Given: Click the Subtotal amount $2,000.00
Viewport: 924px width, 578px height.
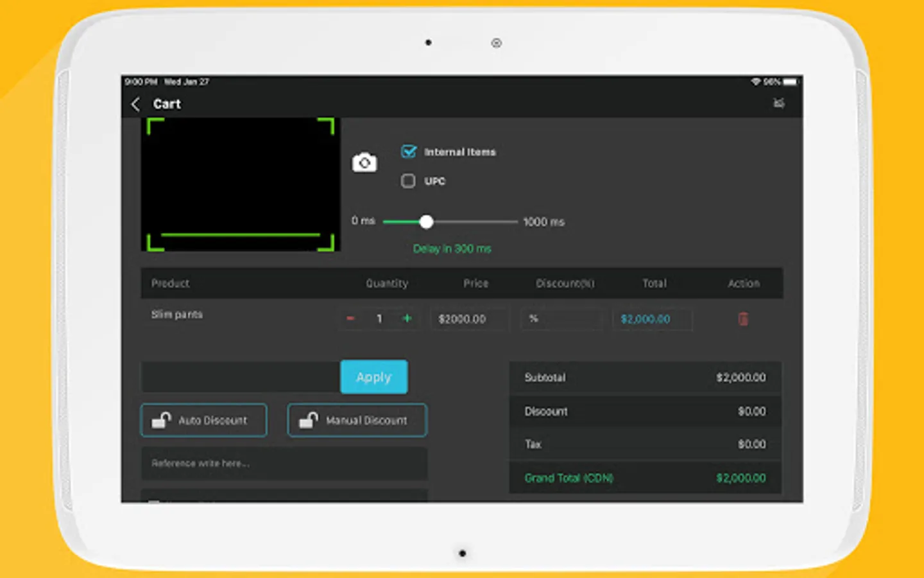Looking at the screenshot, I should coord(741,378).
